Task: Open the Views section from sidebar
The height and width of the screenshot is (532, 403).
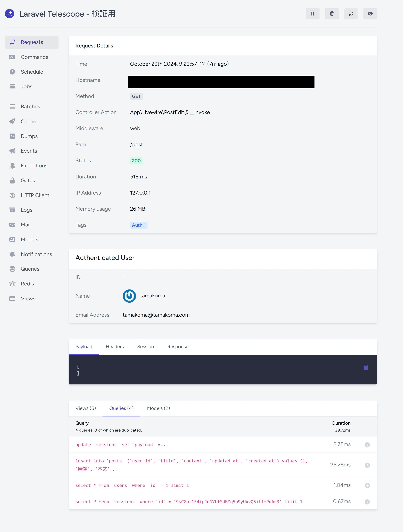Action: 28,298
